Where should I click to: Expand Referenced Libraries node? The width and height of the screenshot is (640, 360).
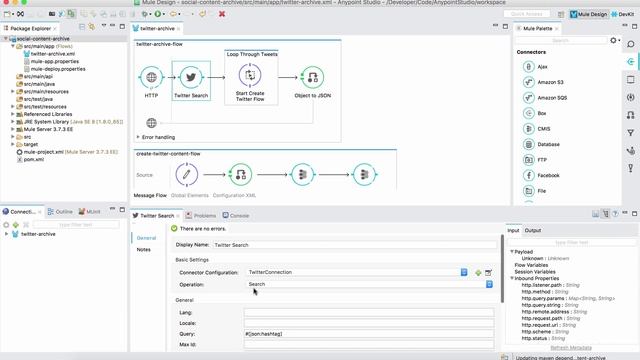click(13, 114)
